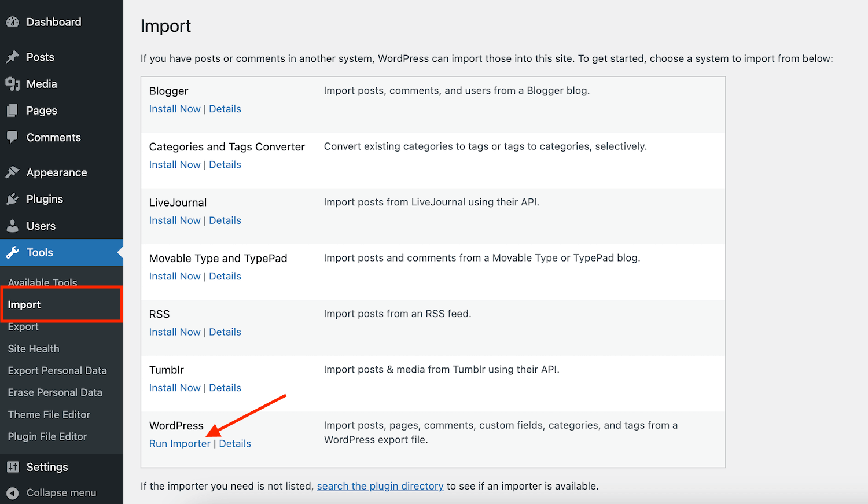Select the Import submenu item
Screen dimensions: 868x504
24,304
